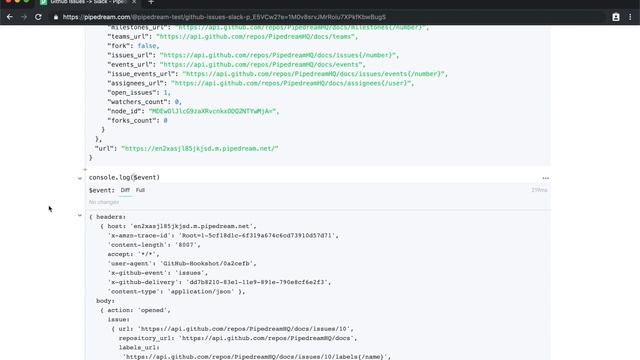640x360 pixels.
Task: Click the accept header line
Action: point(133,254)
